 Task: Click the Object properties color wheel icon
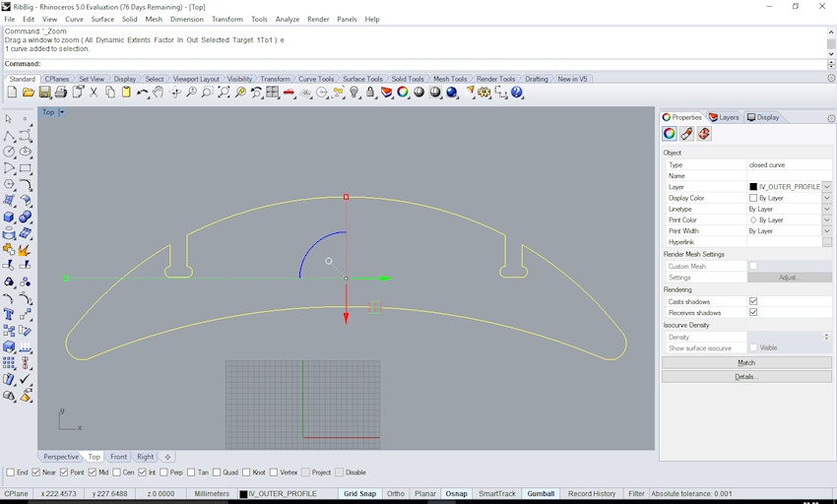(670, 134)
